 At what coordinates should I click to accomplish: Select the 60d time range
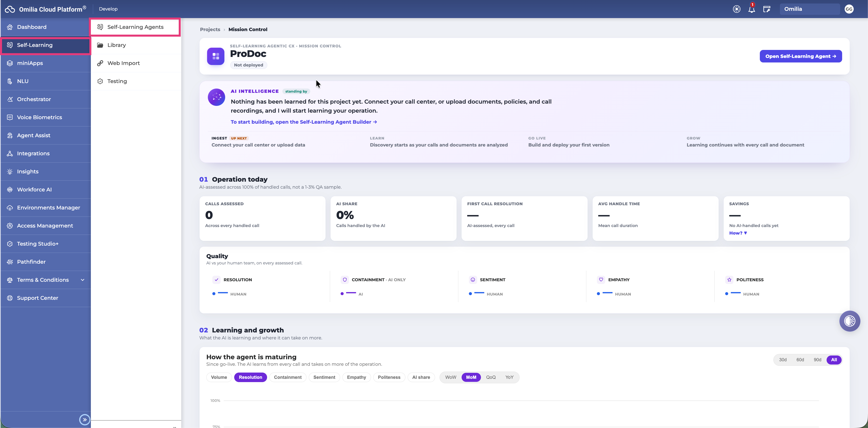(800, 360)
